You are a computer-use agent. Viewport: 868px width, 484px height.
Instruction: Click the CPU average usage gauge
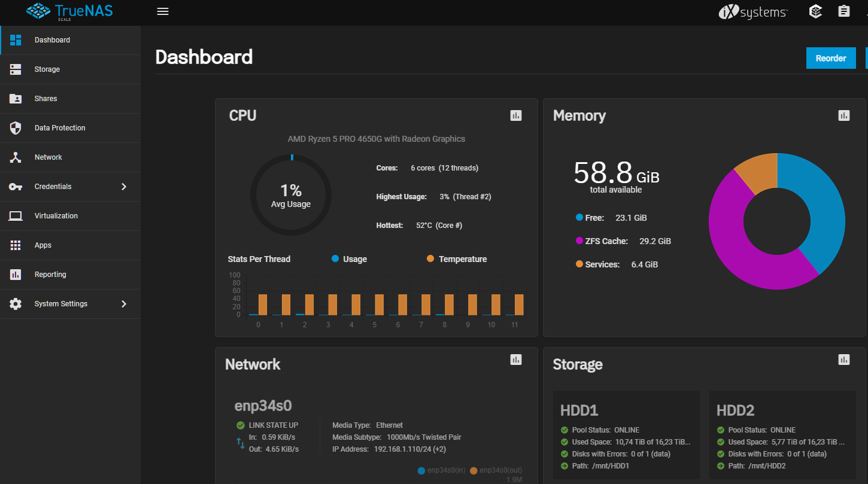pos(291,195)
